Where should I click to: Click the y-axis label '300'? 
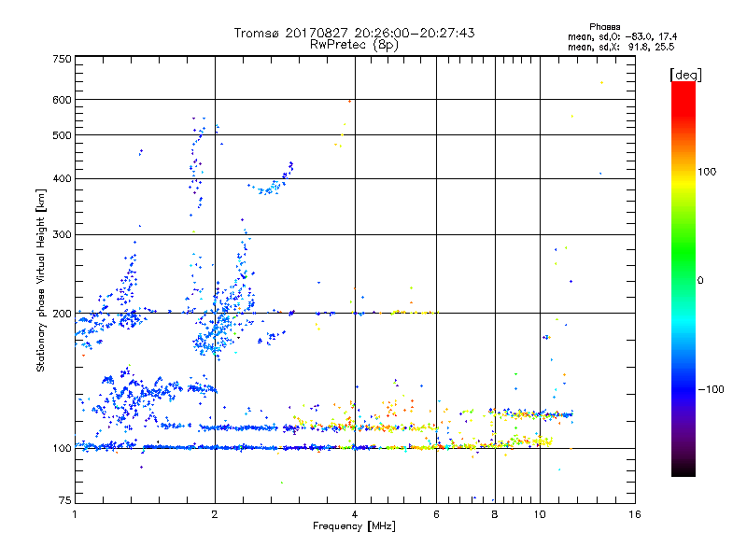coord(62,234)
